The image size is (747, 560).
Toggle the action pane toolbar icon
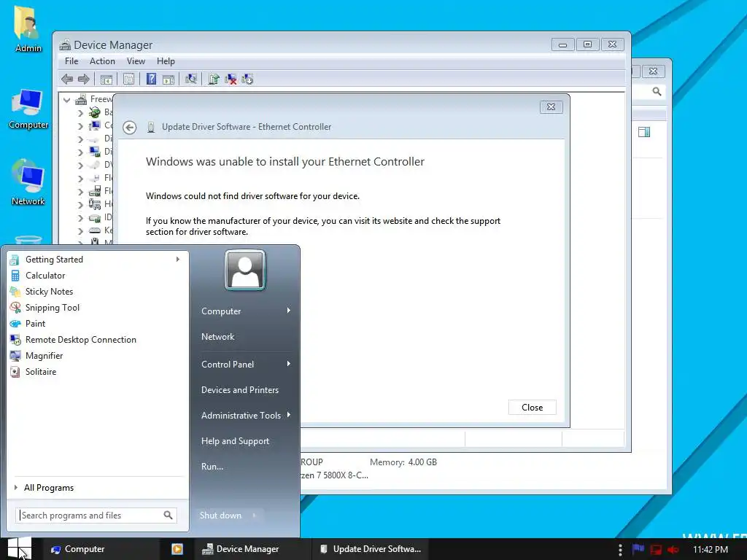(x=169, y=79)
